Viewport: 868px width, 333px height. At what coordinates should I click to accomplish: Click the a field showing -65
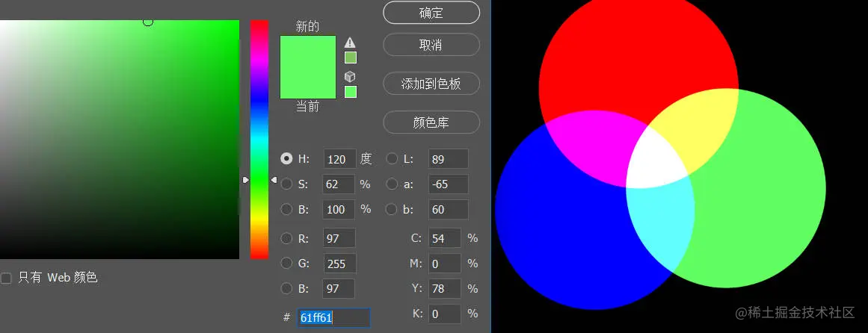coord(449,184)
